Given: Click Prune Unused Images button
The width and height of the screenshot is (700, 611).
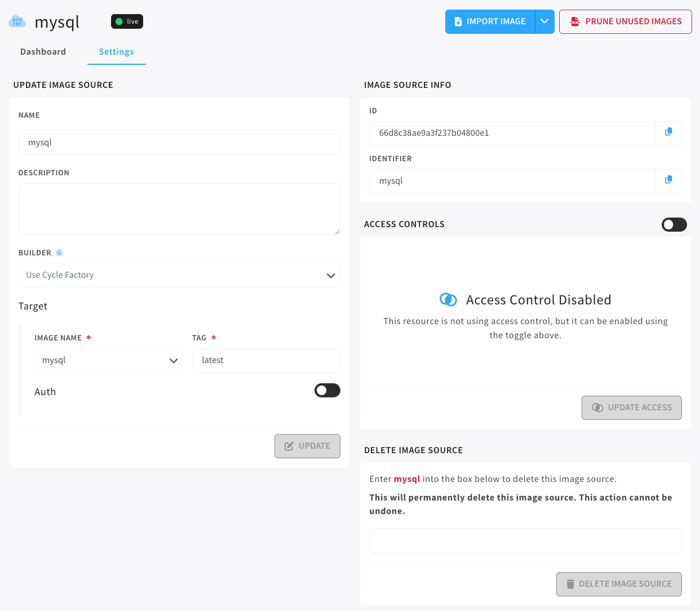Looking at the screenshot, I should (626, 21).
